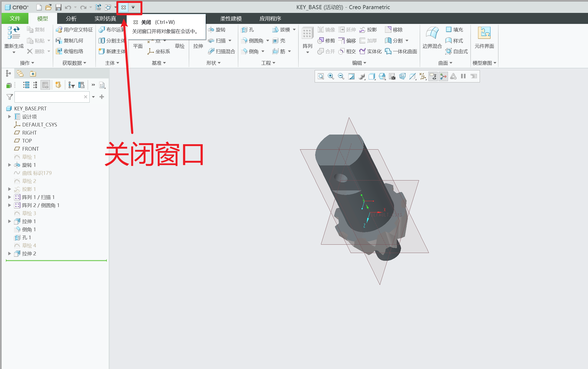
Task: Toggle spin center display in view toolbar
Action: [443, 76]
